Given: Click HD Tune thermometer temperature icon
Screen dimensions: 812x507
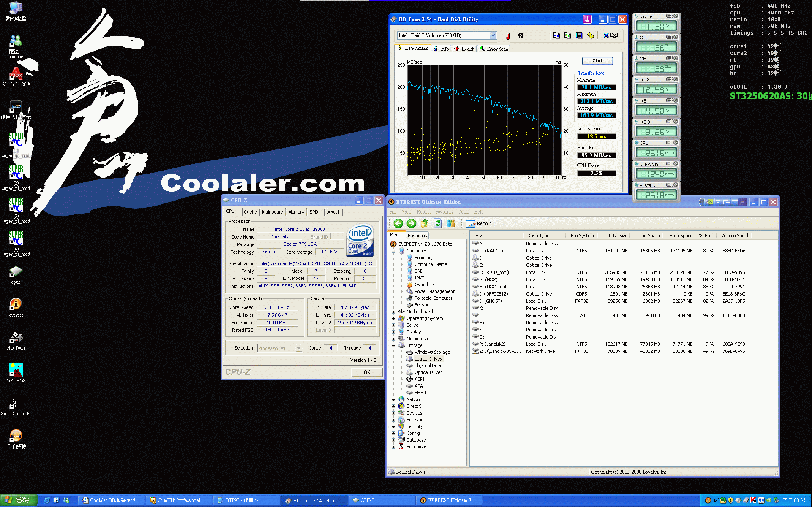Looking at the screenshot, I should [x=508, y=36].
